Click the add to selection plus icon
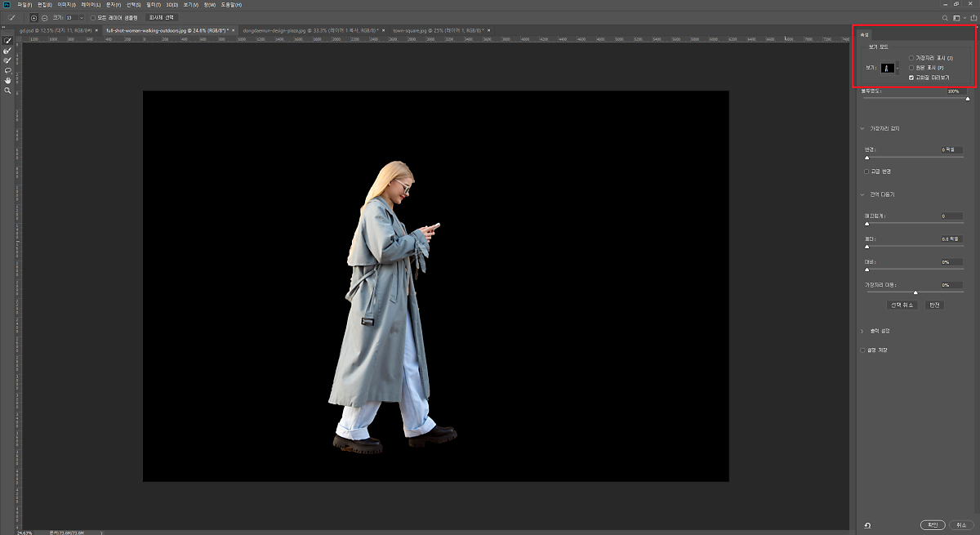The image size is (980, 535). 33,17
